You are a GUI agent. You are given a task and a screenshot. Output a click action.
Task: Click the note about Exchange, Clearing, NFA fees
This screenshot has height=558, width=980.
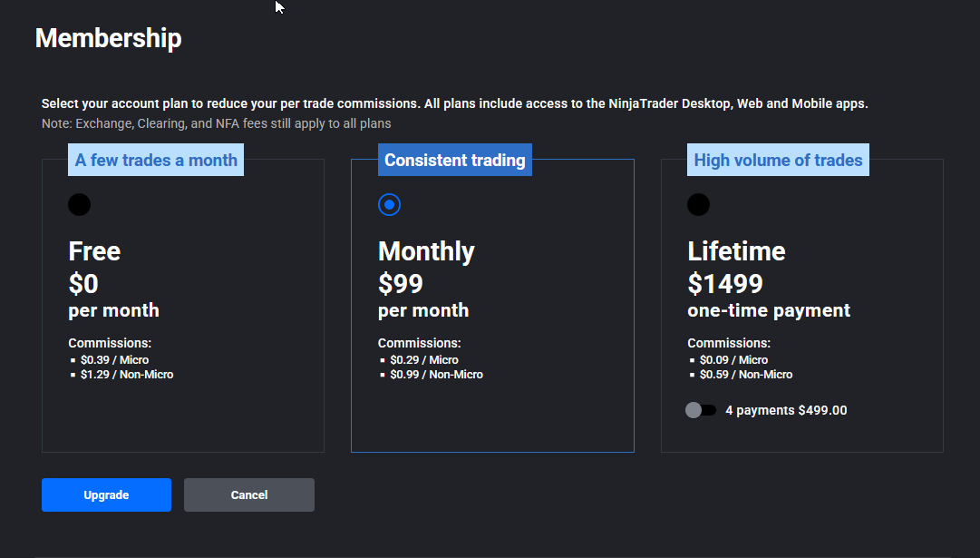(x=217, y=124)
